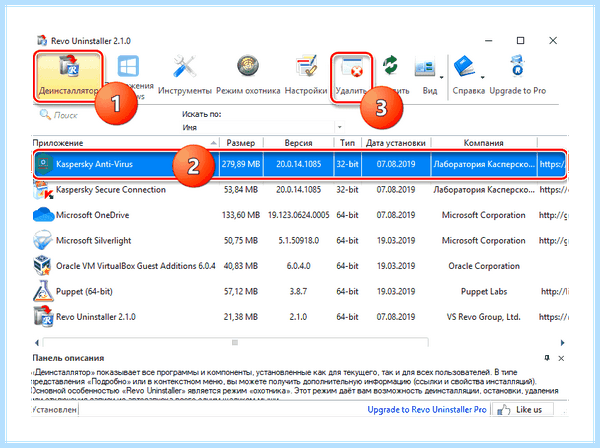Sort by the Тип column header

347,143
